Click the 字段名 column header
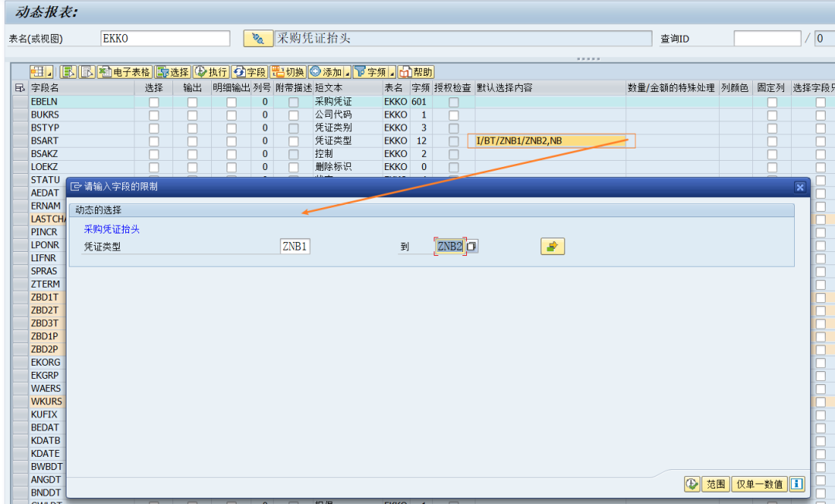835x504 pixels. (81, 88)
